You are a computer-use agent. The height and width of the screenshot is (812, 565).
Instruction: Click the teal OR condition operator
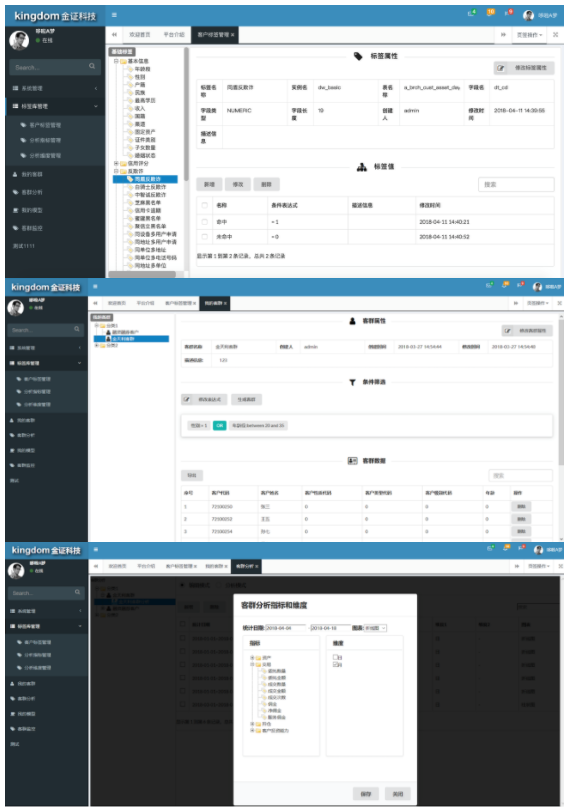(x=220, y=426)
